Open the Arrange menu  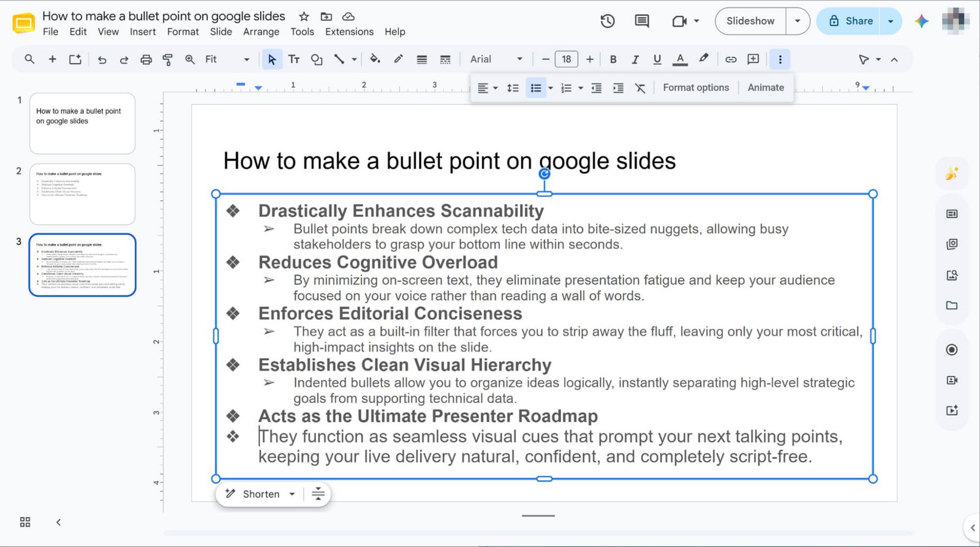pyautogui.click(x=261, y=32)
